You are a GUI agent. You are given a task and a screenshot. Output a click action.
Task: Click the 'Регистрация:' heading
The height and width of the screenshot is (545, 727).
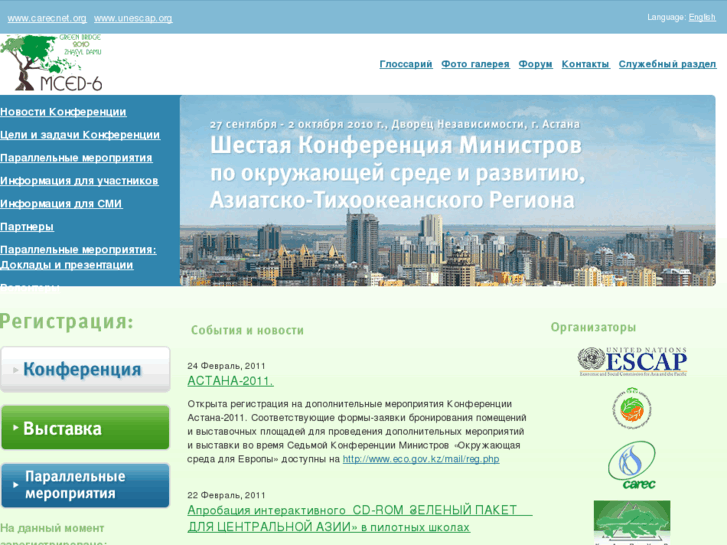pos(67,321)
